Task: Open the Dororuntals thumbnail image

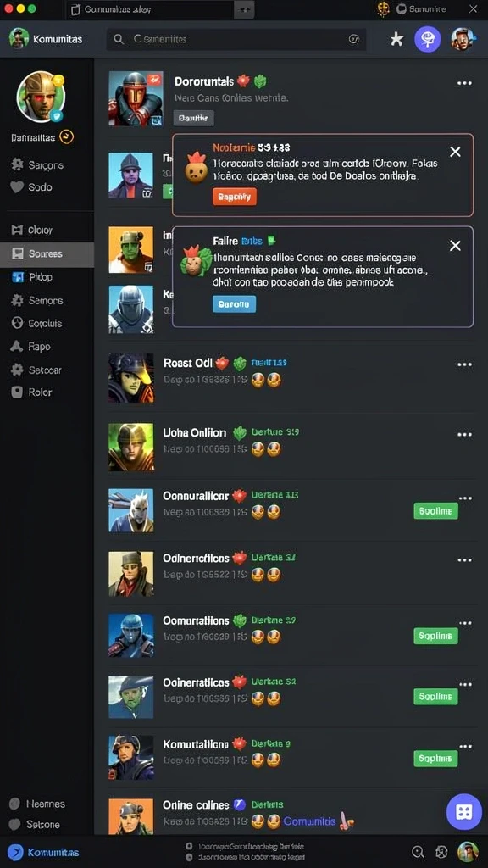Action: pos(136,98)
